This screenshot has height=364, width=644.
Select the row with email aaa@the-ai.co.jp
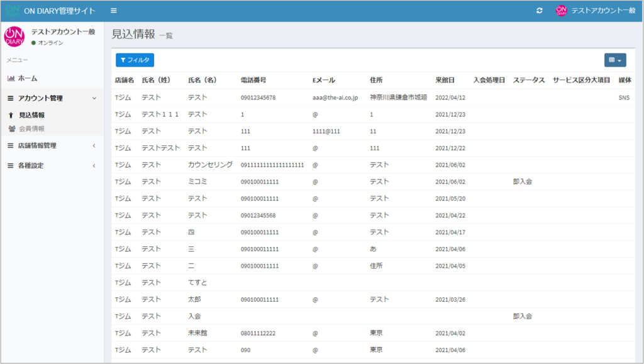[x=335, y=98]
